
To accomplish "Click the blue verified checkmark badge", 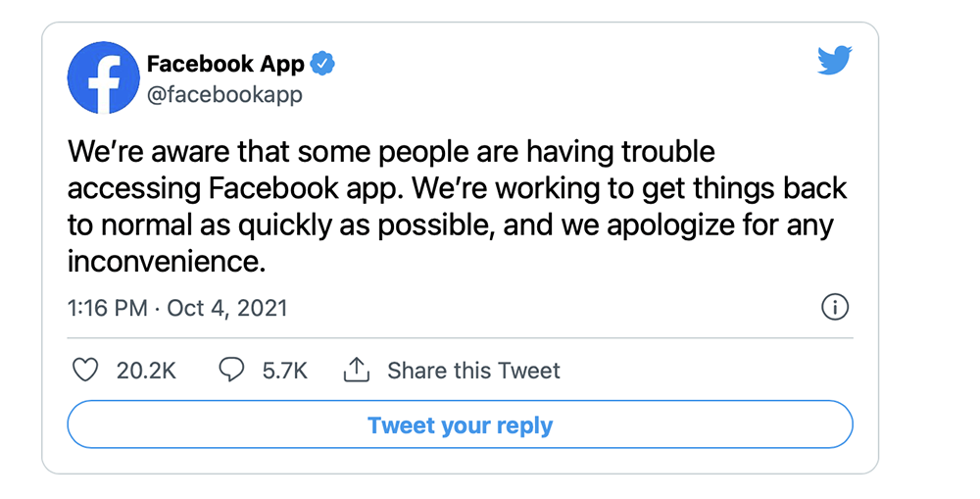I will (322, 64).
